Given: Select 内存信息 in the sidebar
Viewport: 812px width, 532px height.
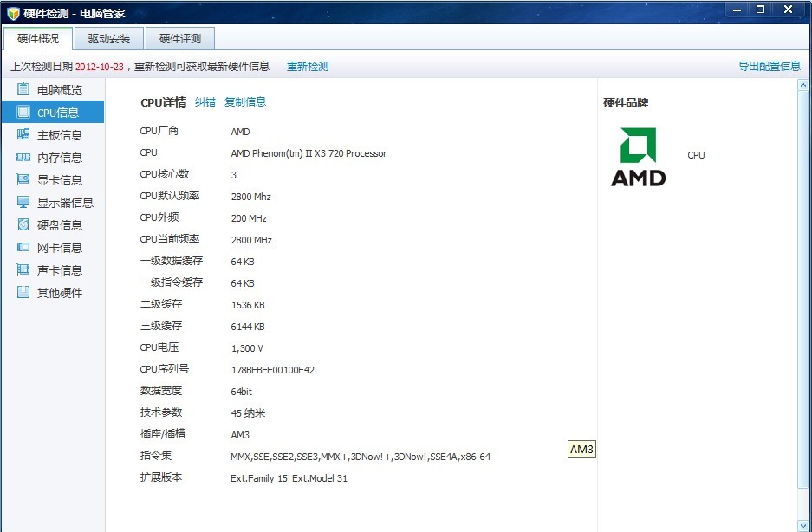Looking at the screenshot, I should tap(53, 158).
